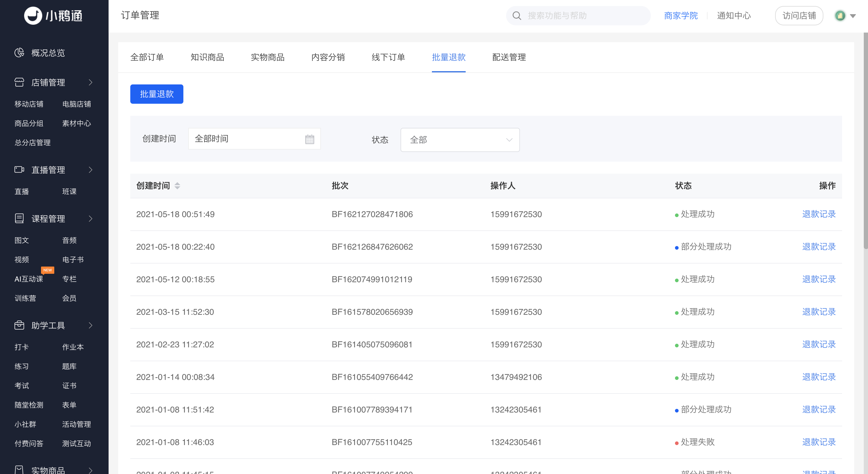
Task: Open 移动店铺 in sidebar
Action: pyautogui.click(x=29, y=104)
